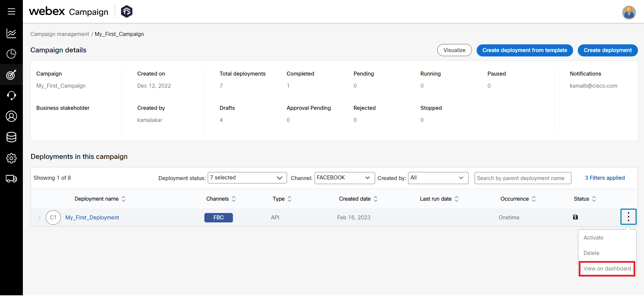Click the three-dot actions menu for My_First_Deployment
This screenshot has height=298, width=644.
(628, 217)
